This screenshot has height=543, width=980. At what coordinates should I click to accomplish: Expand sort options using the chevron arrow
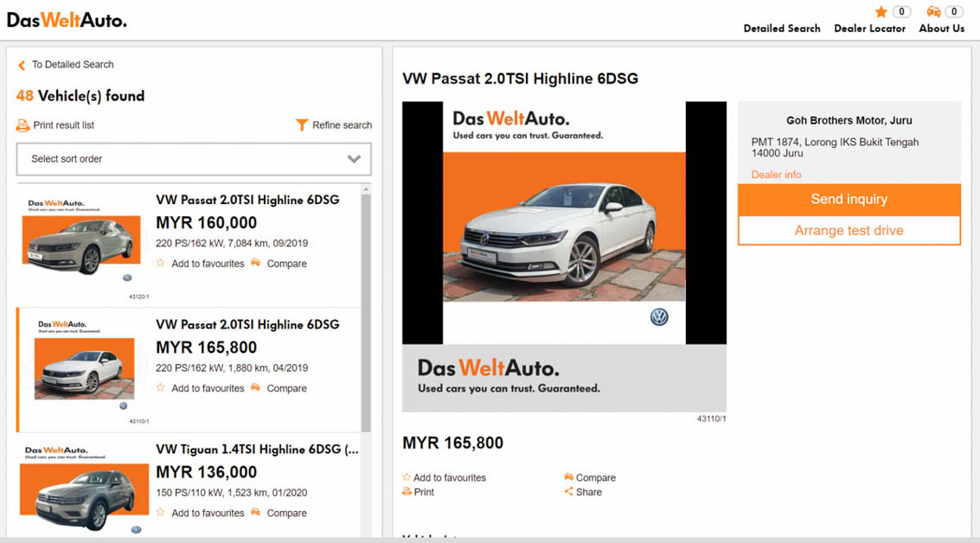click(353, 159)
